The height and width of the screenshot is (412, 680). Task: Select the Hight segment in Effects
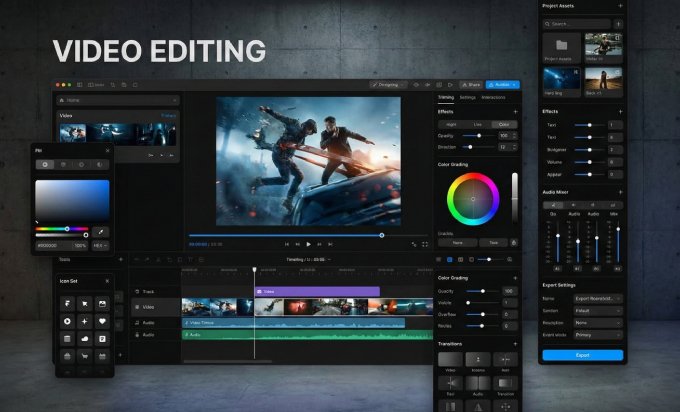(x=451, y=124)
